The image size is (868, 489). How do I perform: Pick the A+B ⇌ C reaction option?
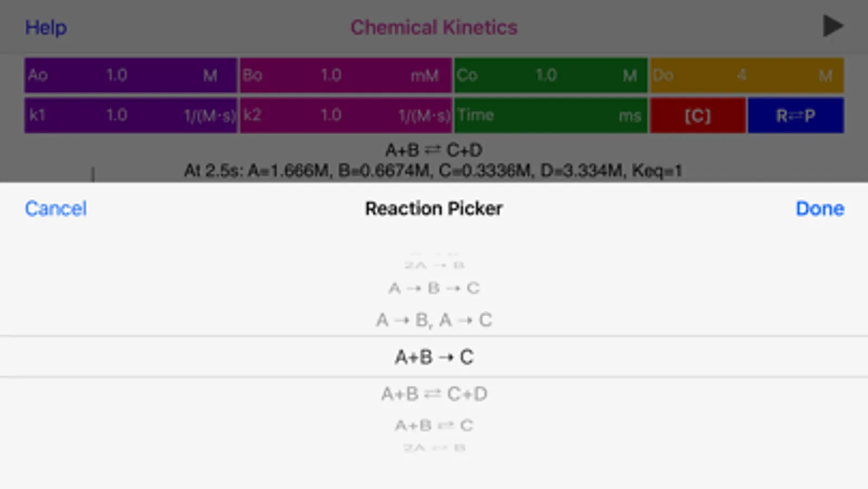pos(434,425)
